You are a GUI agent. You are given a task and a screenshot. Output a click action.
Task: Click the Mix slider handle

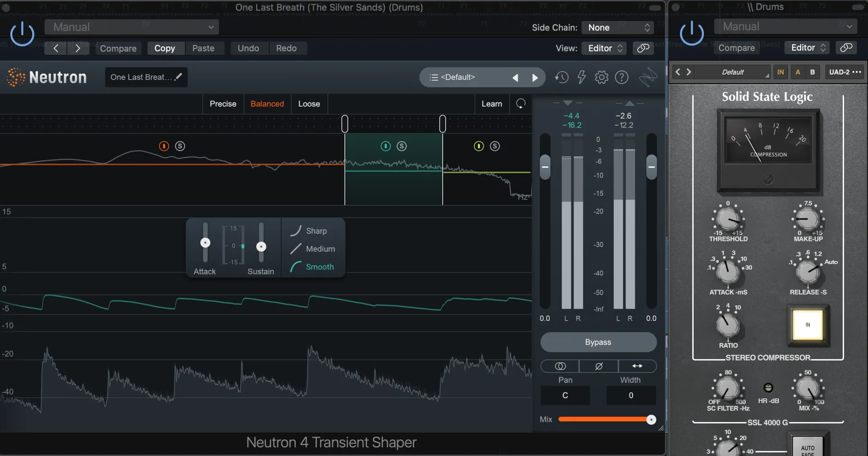coord(651,420)
